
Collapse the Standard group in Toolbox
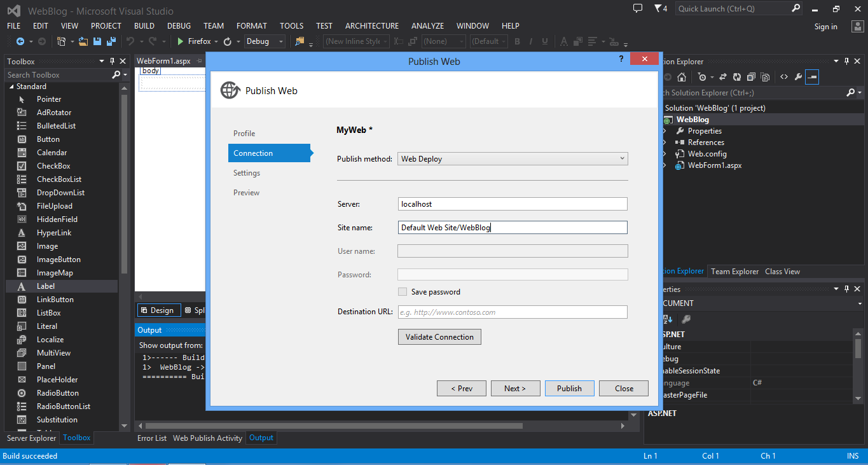click(x=11, y=87)
